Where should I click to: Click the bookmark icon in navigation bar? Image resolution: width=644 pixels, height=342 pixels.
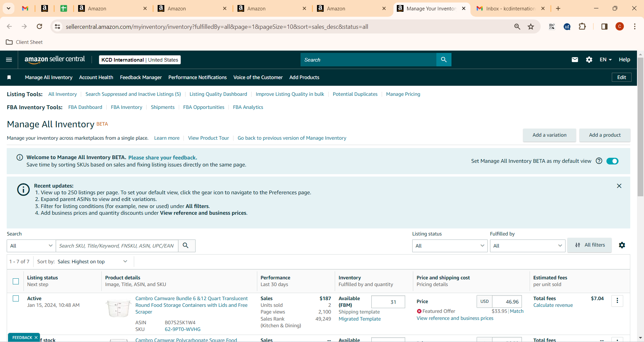(9, 77)
